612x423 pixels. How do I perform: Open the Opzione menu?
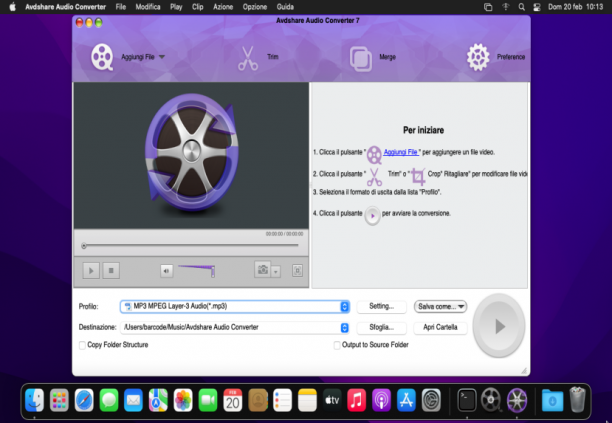[255, 7]
